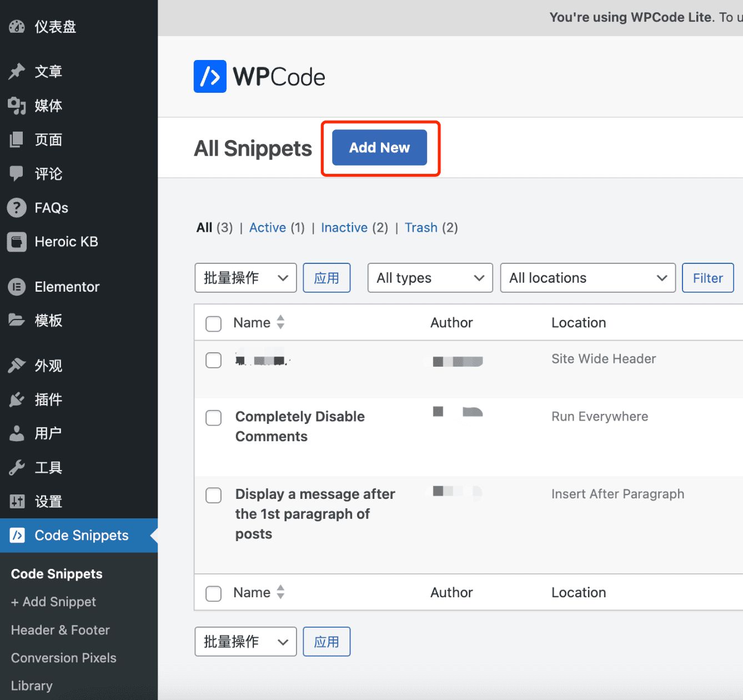Viewport: 743px width, 700px height.
Task: Open the All locations dropdown
Action: coord(588,278)
